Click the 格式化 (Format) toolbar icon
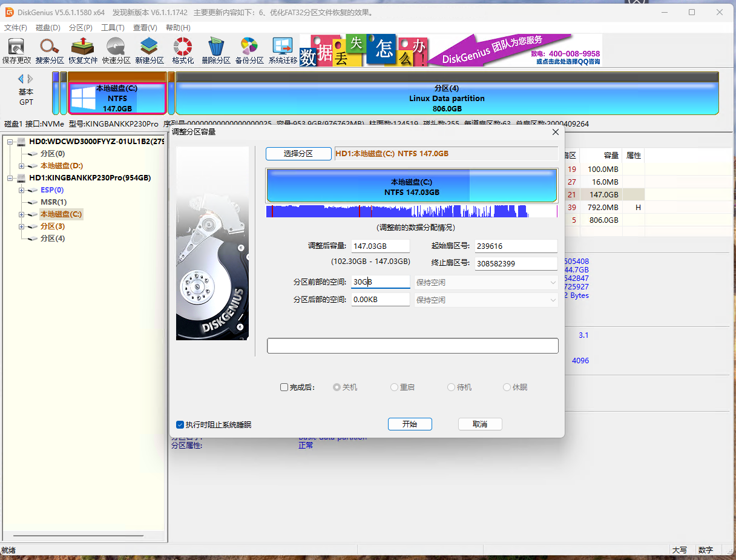736x560 pixels. point(183,51)
